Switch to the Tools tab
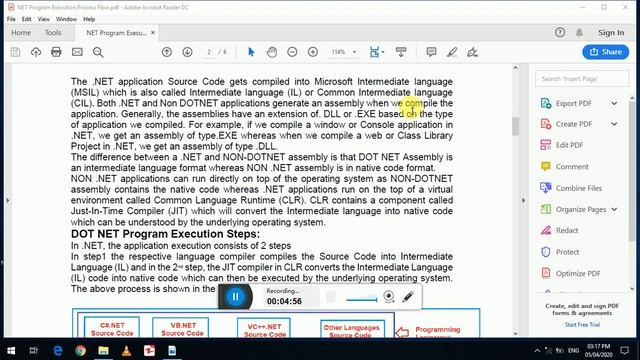640x360 pixels. tap(53, 33)
